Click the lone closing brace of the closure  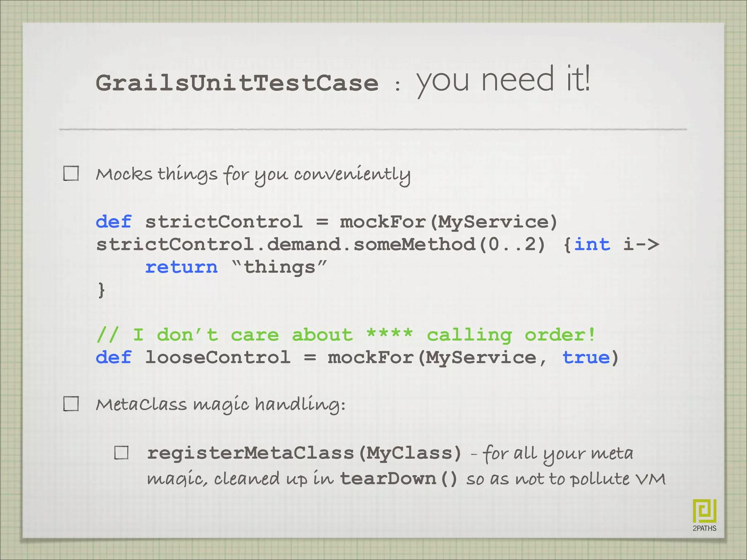[101, 290]
